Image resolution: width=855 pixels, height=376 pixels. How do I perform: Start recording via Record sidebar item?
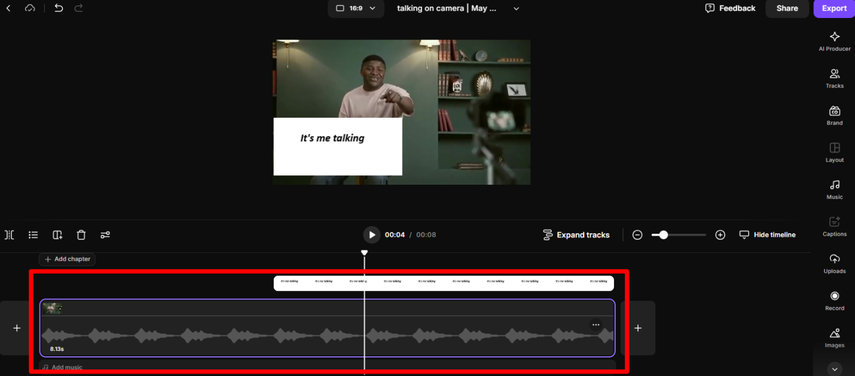pyautogui.click(x=834, y=301)
